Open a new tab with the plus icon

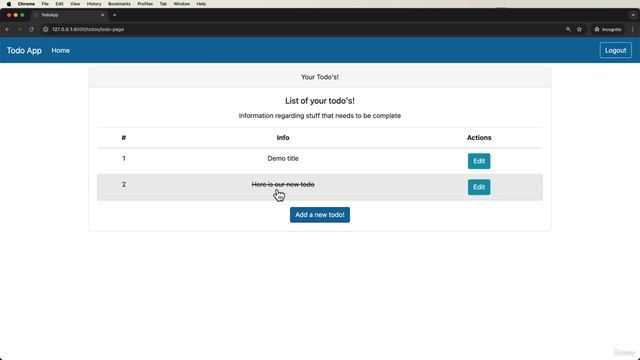115,15
